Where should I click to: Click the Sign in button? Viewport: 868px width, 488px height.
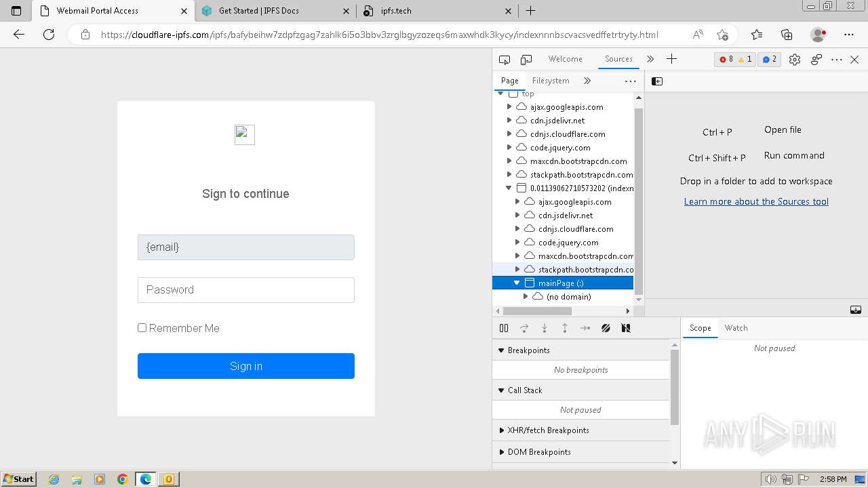(246, 366)
